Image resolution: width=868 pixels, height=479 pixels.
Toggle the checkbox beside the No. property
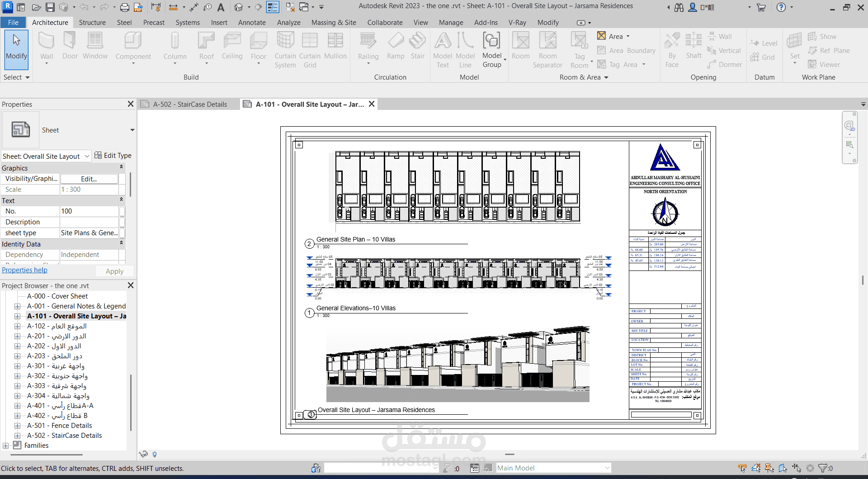(x=122, y=211)
